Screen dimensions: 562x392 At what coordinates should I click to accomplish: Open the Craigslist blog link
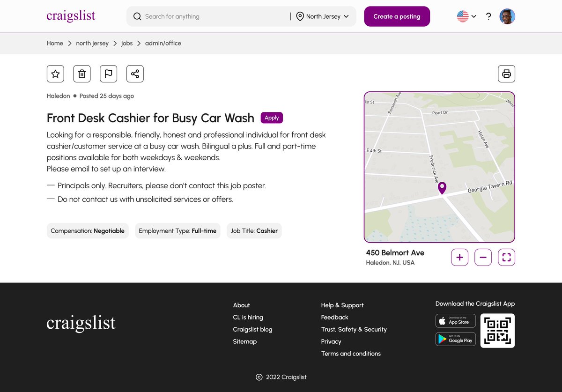click(252, 329)
